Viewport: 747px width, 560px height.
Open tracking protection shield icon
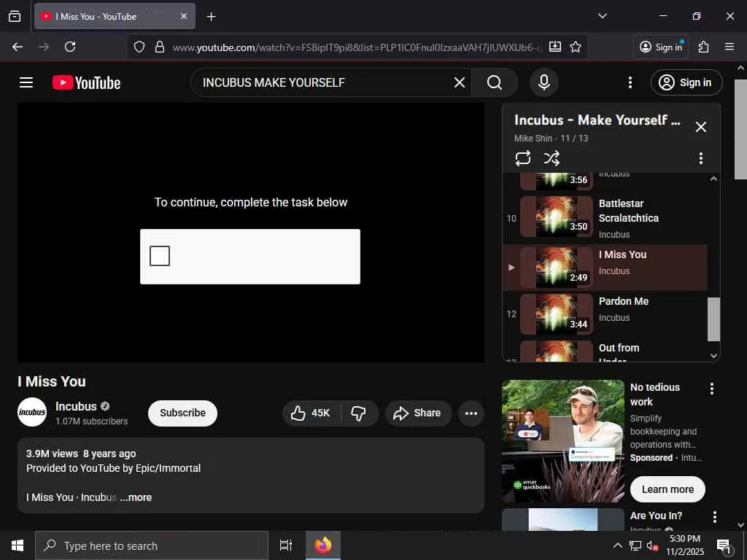click(x=139, y=47)
